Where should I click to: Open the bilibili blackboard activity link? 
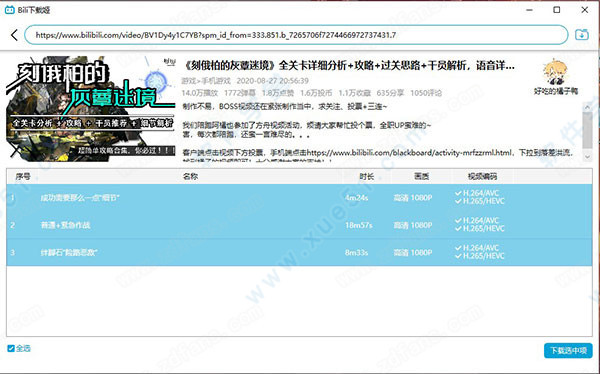tap(409, 153)
